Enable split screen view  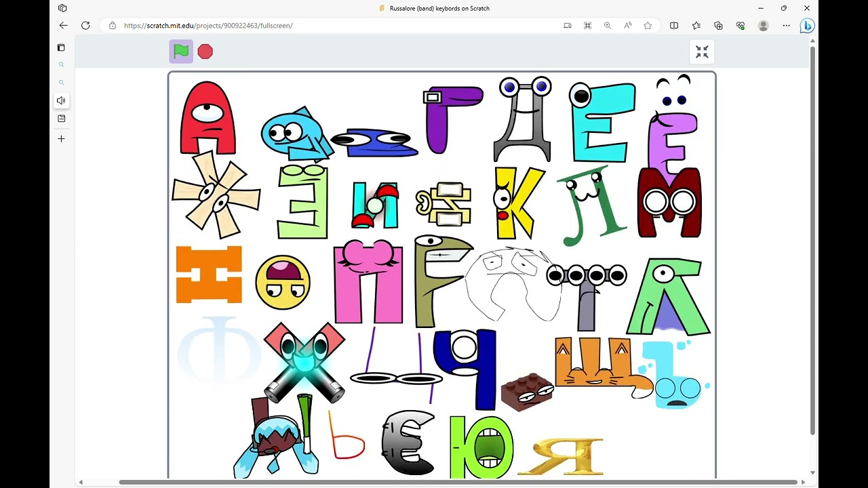pyautogui.click(x=674, y=26)
